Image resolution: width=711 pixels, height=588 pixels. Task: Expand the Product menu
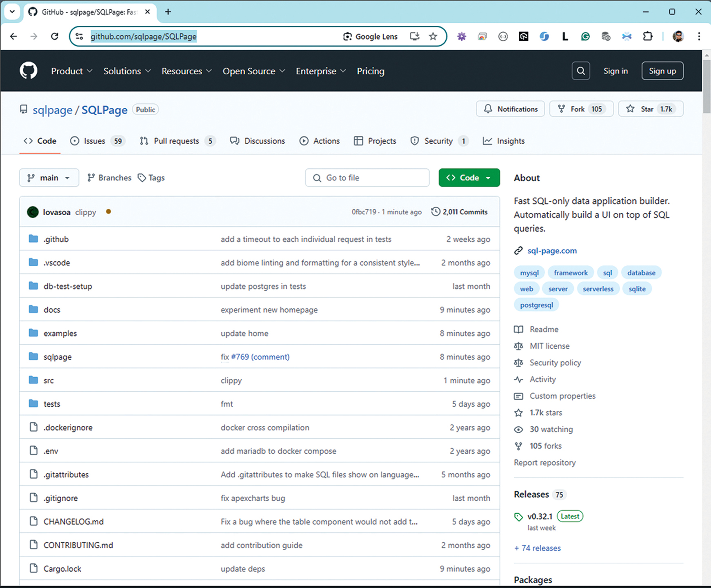point(72,71)
